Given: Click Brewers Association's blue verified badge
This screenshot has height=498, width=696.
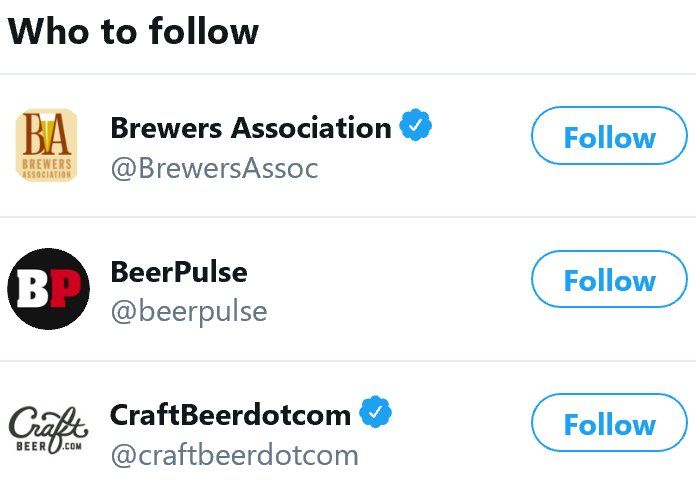Looking at the screenshot, I should click(x=416, y=127).
